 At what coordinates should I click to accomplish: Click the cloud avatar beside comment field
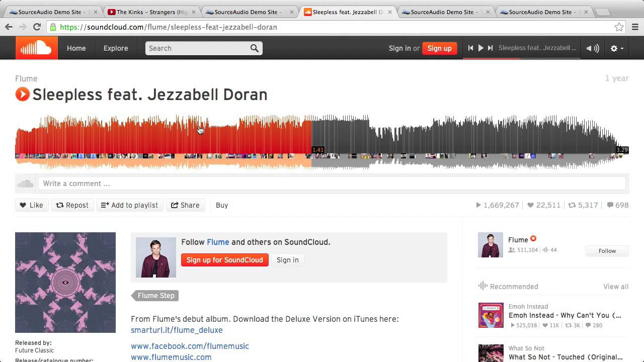pos(25,184)
